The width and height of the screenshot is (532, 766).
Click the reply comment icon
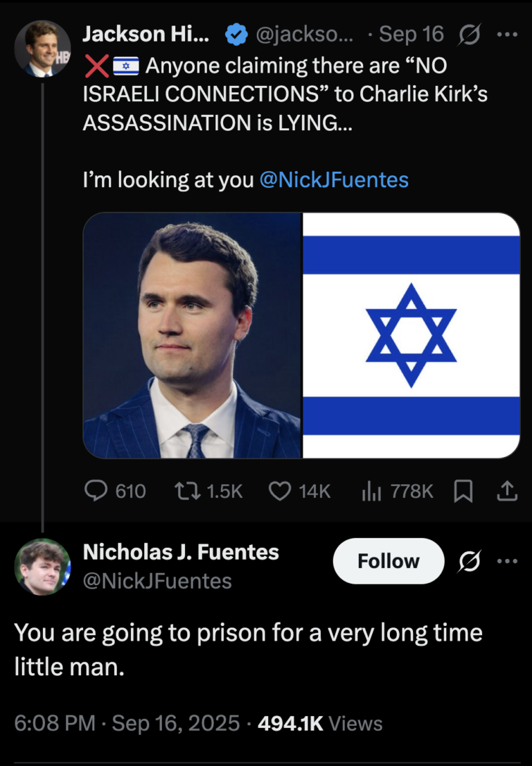94,491
